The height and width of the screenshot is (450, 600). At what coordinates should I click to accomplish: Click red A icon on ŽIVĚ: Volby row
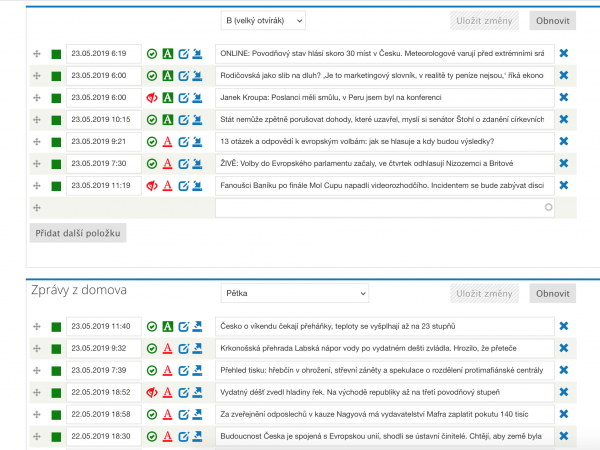(168, 164)
